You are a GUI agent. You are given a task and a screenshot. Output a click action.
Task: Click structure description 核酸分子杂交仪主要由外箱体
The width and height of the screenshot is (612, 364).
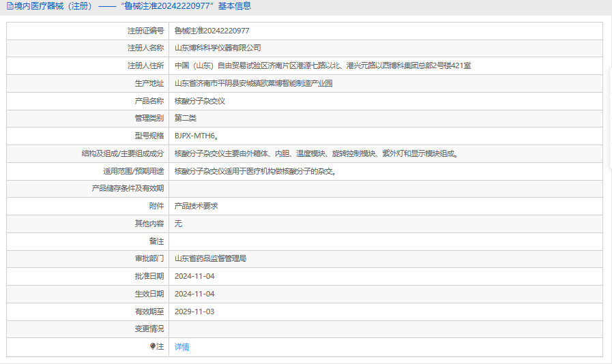pos(317,153)
